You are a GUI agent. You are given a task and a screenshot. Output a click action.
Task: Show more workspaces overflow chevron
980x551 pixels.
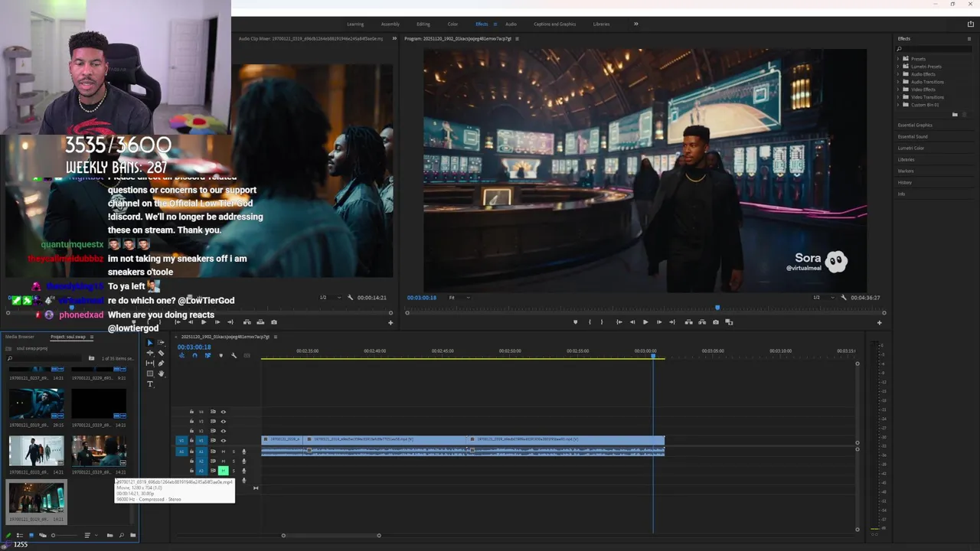pos(635,24)
